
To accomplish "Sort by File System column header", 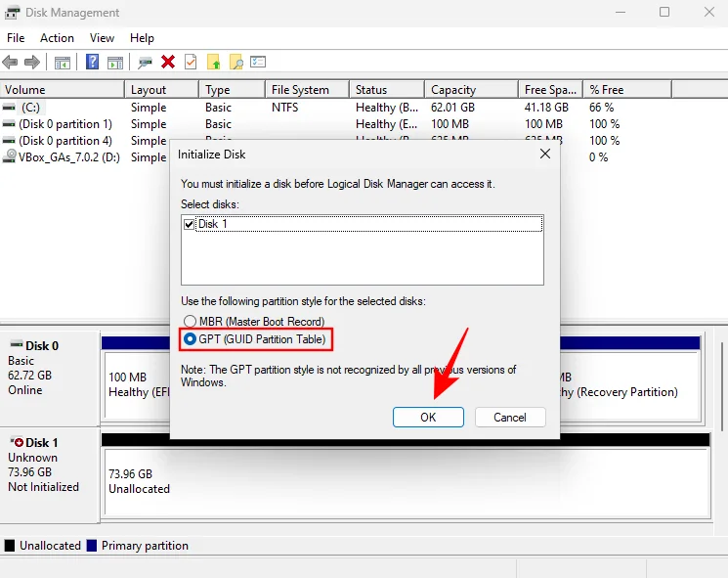I will tap(308, 90).
